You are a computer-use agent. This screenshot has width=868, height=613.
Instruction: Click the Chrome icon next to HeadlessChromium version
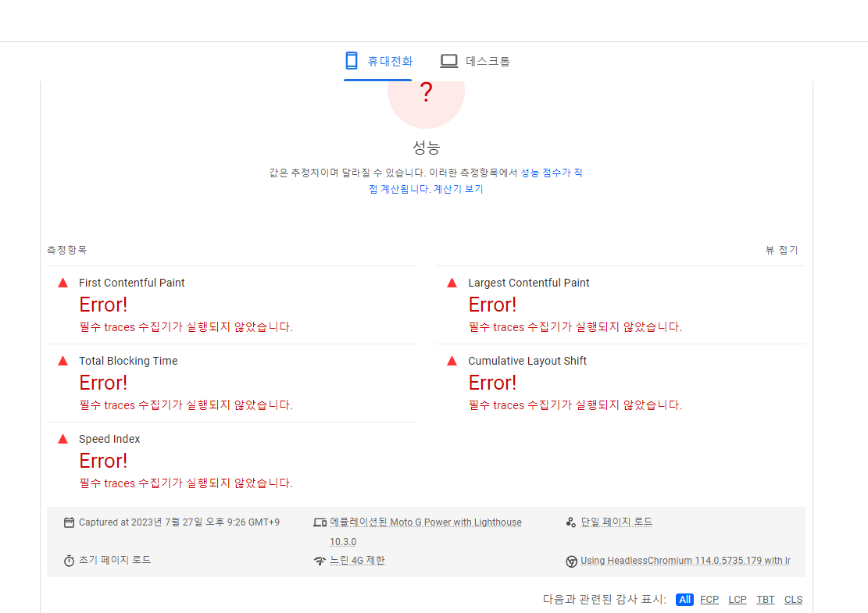[573, 561]
